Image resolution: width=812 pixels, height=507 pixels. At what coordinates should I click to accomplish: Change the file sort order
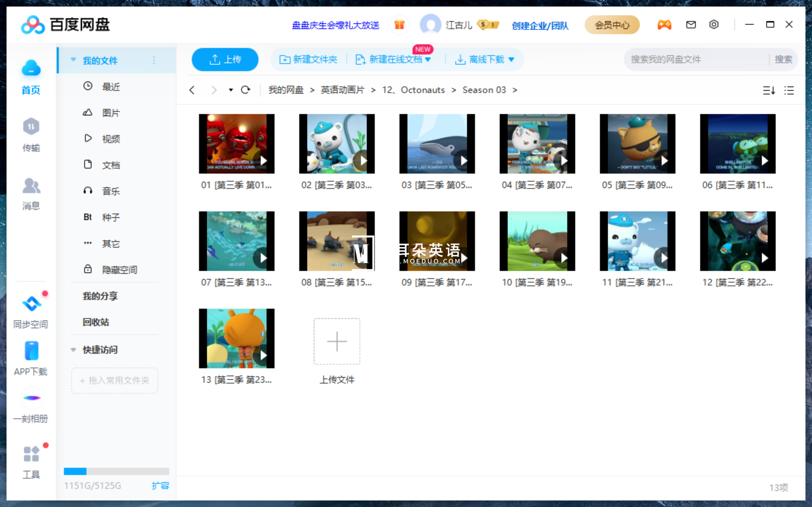(769, 90)
